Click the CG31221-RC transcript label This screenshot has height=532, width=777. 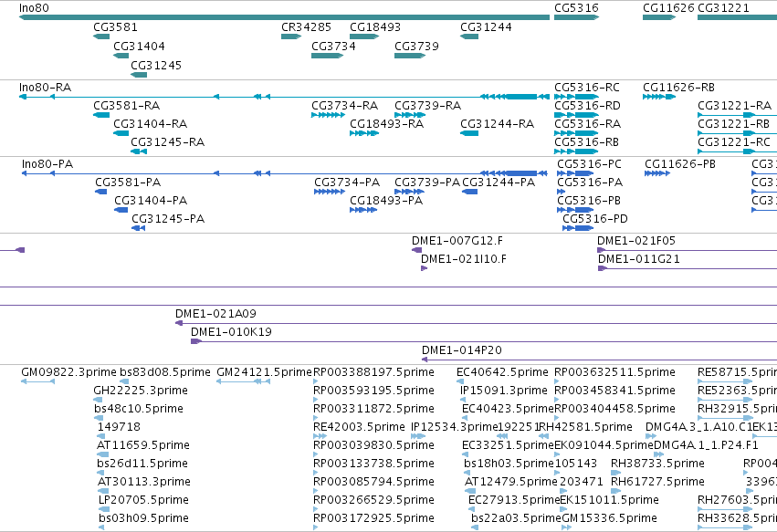point(734,142)
